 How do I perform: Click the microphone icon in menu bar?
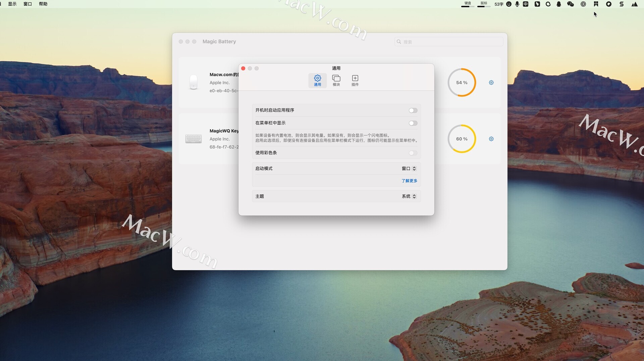pyautogui.click(x=517, y=4)
